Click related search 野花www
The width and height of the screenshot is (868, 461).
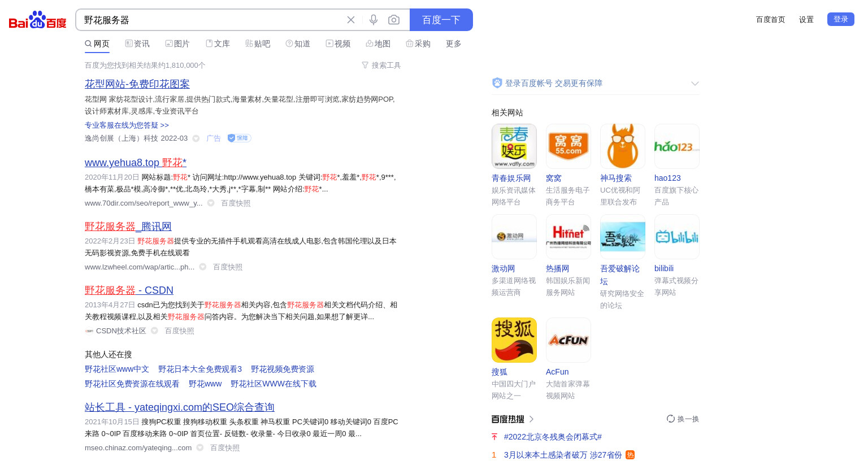[x=205, y=384]
